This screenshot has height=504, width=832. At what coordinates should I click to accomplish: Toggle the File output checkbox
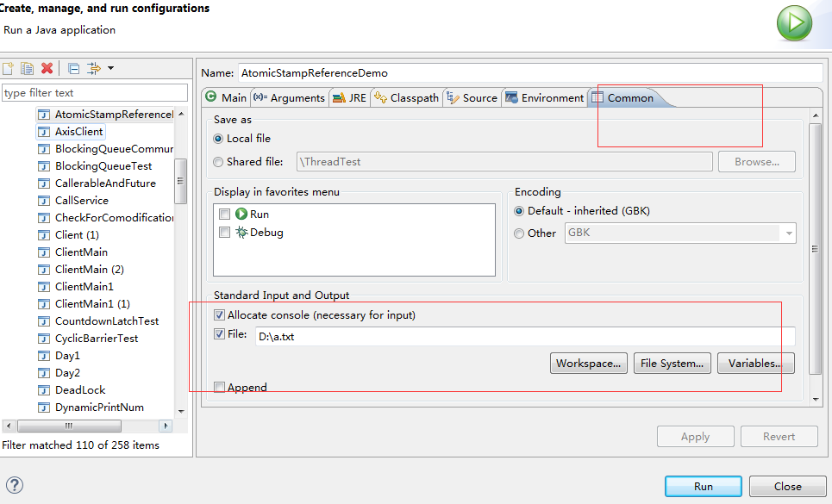(219, 334)
